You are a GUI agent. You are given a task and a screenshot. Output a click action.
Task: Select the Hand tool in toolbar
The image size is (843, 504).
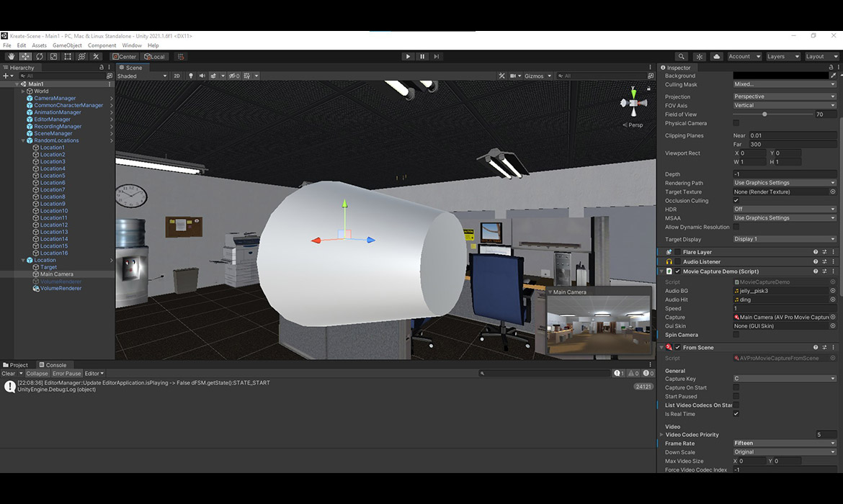11,56
